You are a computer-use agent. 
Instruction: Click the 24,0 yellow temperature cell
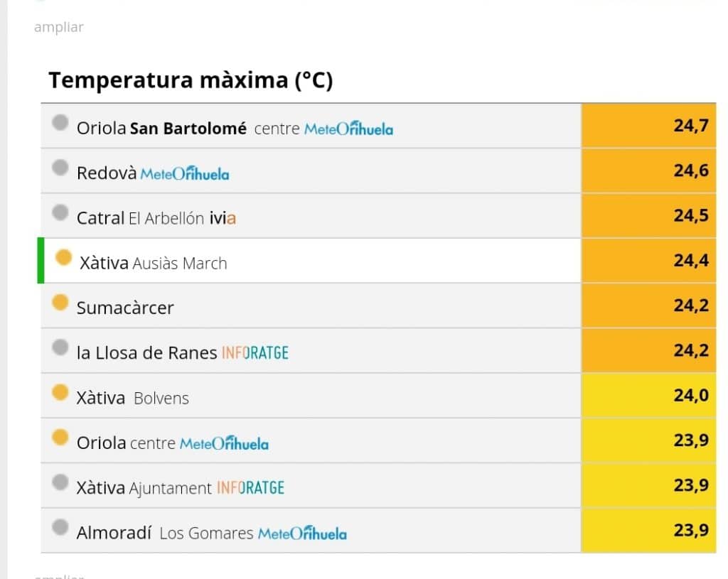(648, 395)
